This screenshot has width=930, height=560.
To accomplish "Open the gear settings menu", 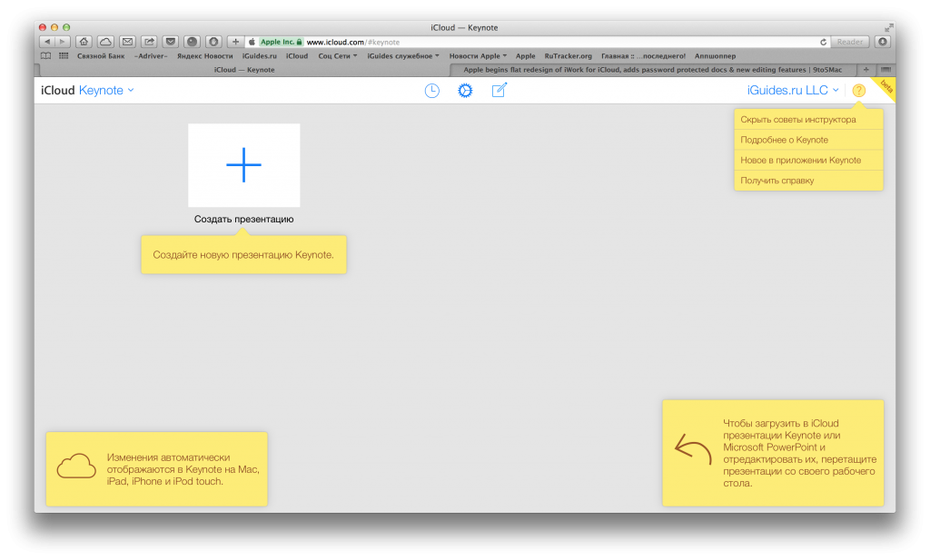I will coord(465,91).
